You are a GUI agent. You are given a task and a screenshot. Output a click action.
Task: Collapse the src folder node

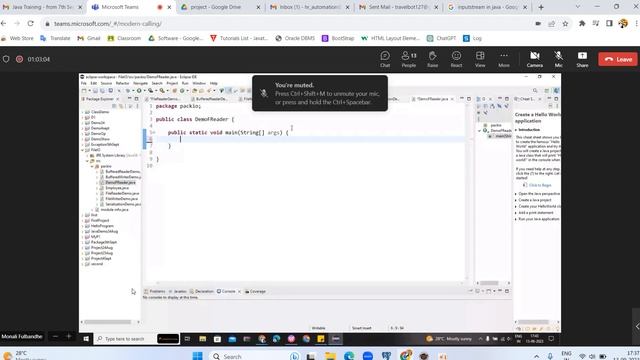87,161
